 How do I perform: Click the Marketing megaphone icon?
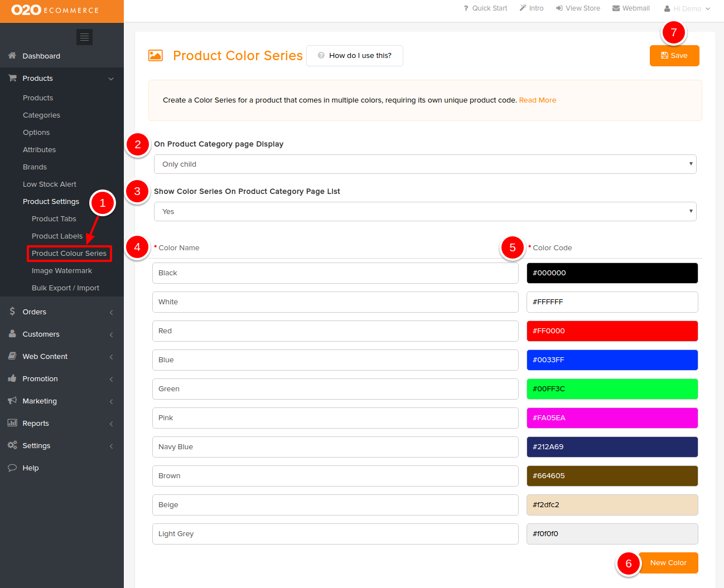click(12, 401)
